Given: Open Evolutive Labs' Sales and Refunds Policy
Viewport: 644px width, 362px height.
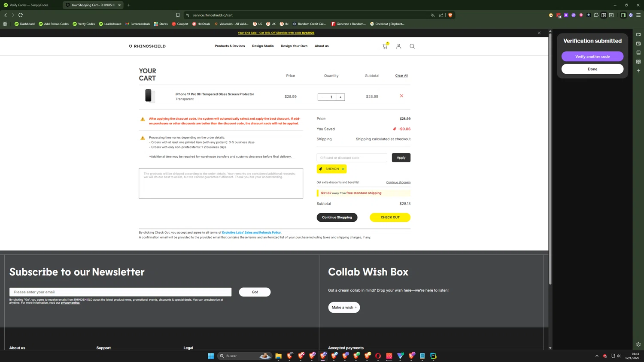Looking at the screenshot, I should click(251, 232).
